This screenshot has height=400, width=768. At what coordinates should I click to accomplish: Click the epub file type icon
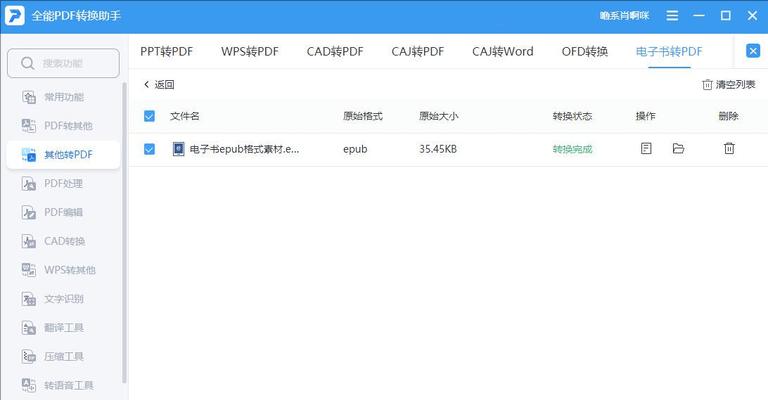click(x=179, y=149)
